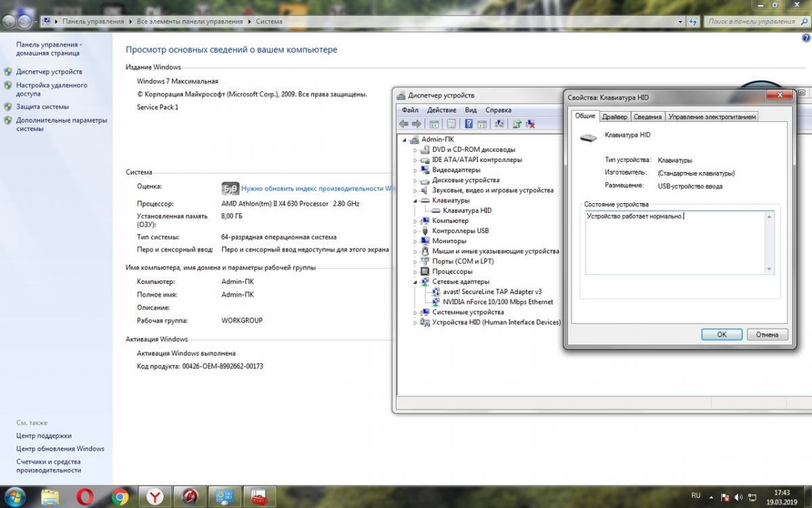Collapse the Клавиатуры tree node
Screen dimensions: 812x508
(415, 200)
